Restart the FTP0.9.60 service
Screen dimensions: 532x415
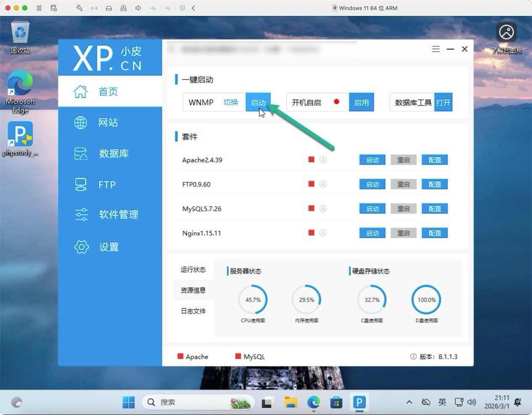coord(403,184)
